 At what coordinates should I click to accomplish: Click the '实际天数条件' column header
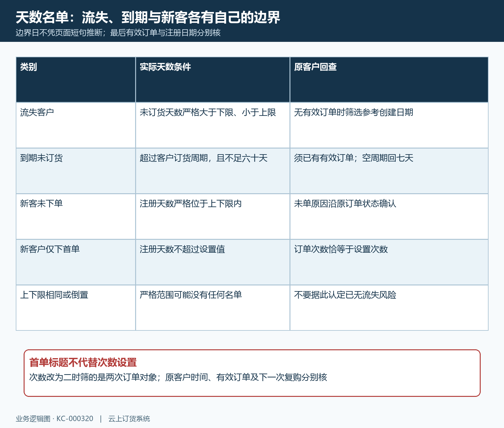(x=213, y=80)
